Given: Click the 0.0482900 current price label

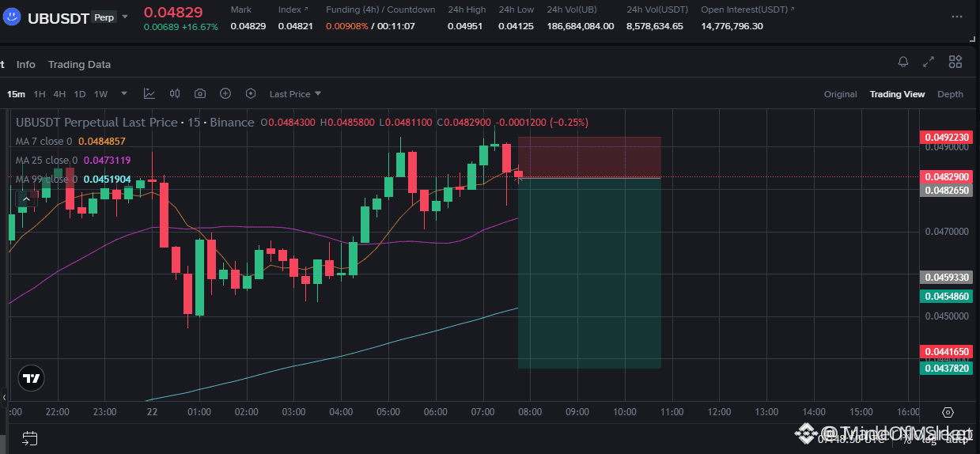Looking at the screenshot, I should (x=948, y=177).
